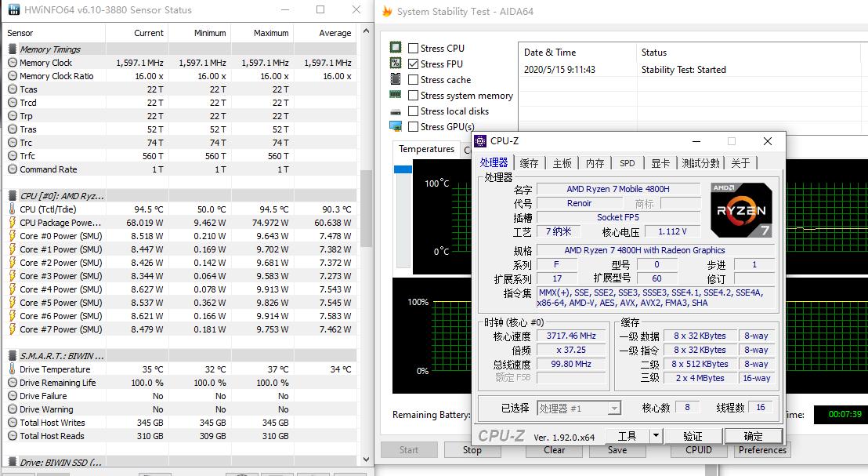Click the Stress local disks drive icon
The image size is (868, 476).
point(395,111)
